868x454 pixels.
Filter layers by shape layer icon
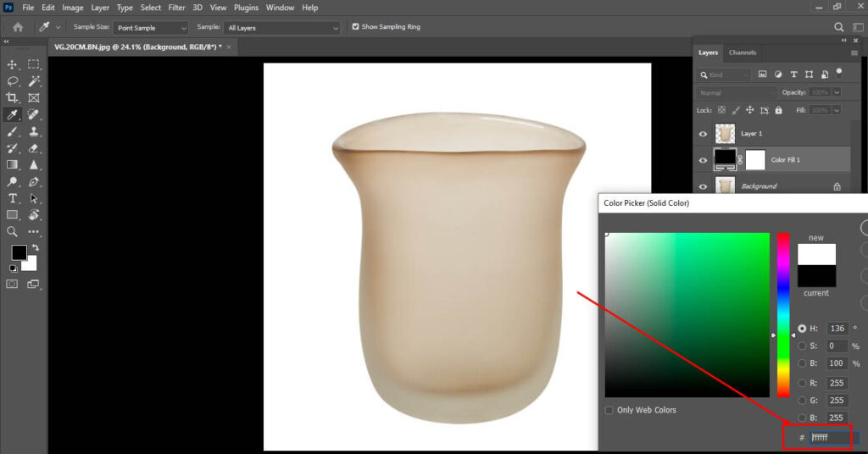coord(809,74)
